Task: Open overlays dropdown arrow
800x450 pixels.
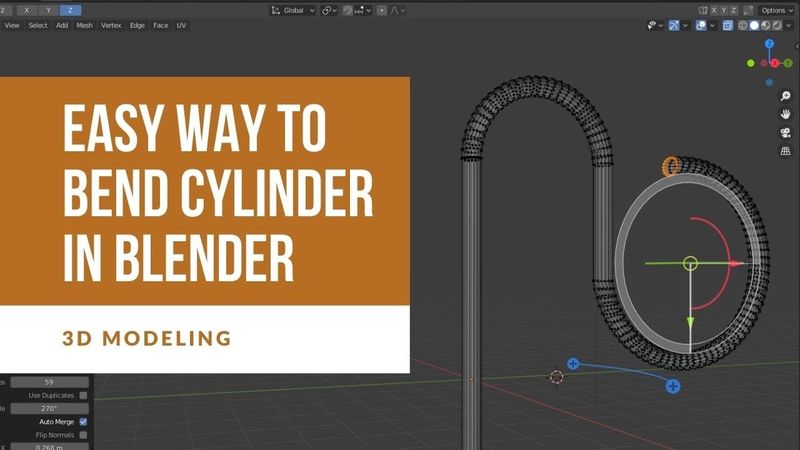Action: pos(712,26)
